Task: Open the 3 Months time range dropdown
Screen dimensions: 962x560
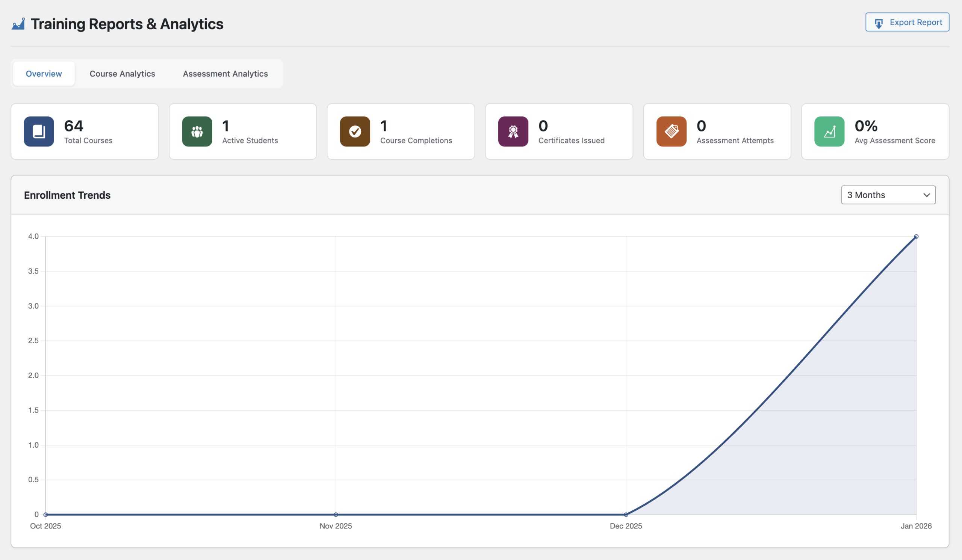Action: click(888, 195)
